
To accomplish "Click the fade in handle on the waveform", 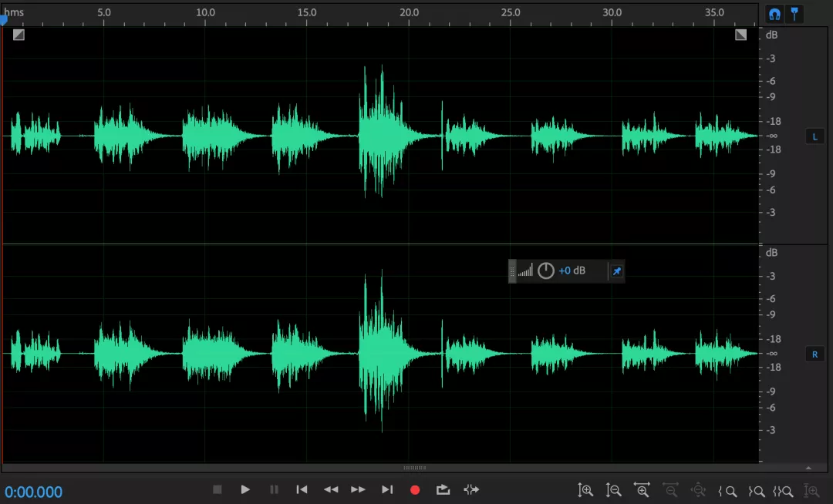I will tap(19, 35).
